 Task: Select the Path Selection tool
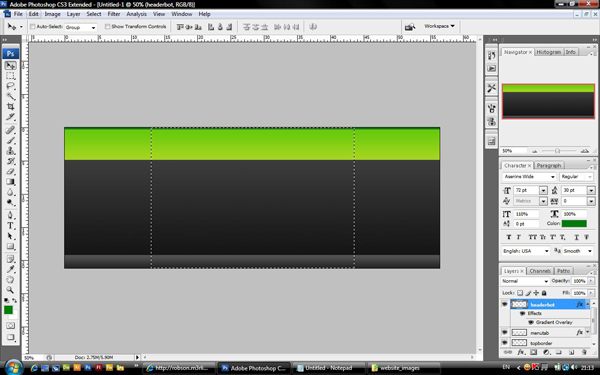tap(11, 236)
